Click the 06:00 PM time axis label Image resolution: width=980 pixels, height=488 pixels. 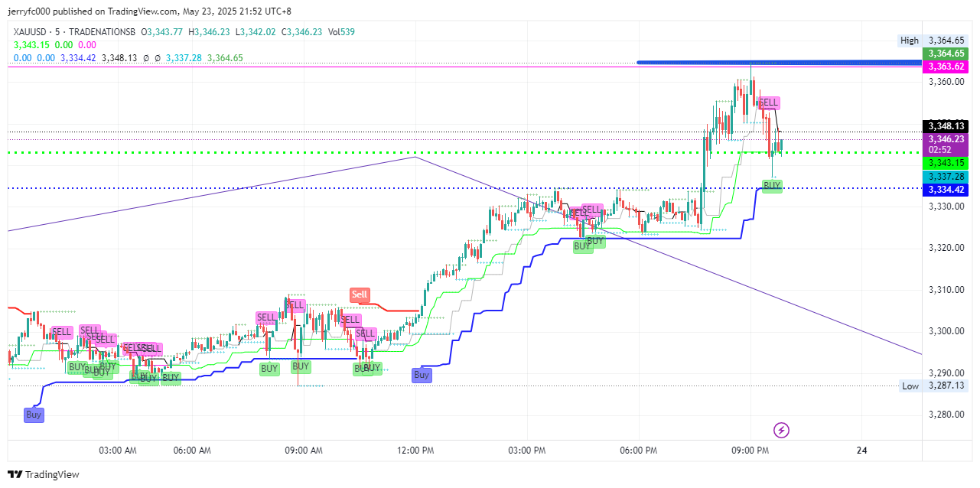click(639, 451)
